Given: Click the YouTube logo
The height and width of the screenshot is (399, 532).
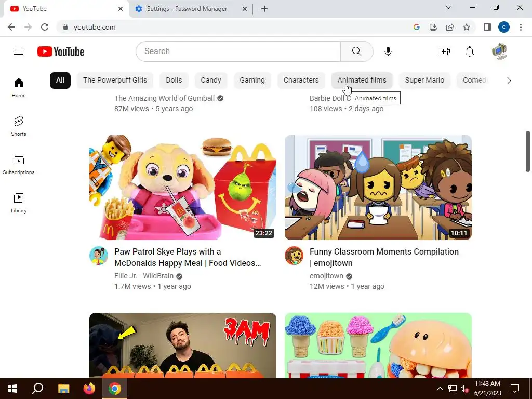Looking at the screenshot, I should click(x=61, y=51).
